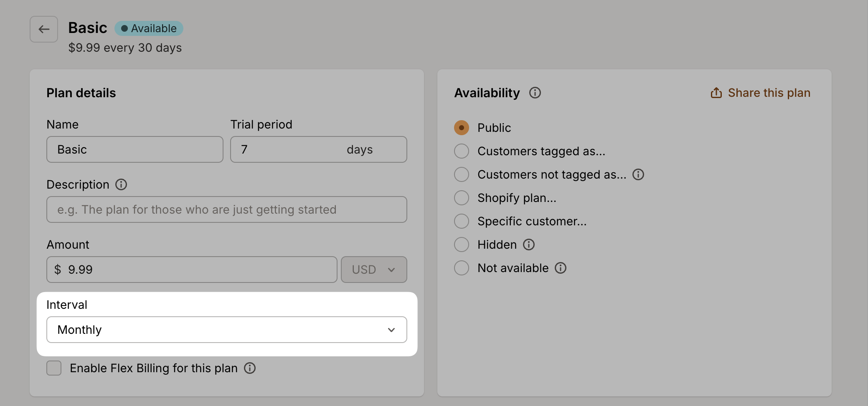The image size is (868, 406).
Task: Enable Flex Billing for this plan
Action: (53, 368)
